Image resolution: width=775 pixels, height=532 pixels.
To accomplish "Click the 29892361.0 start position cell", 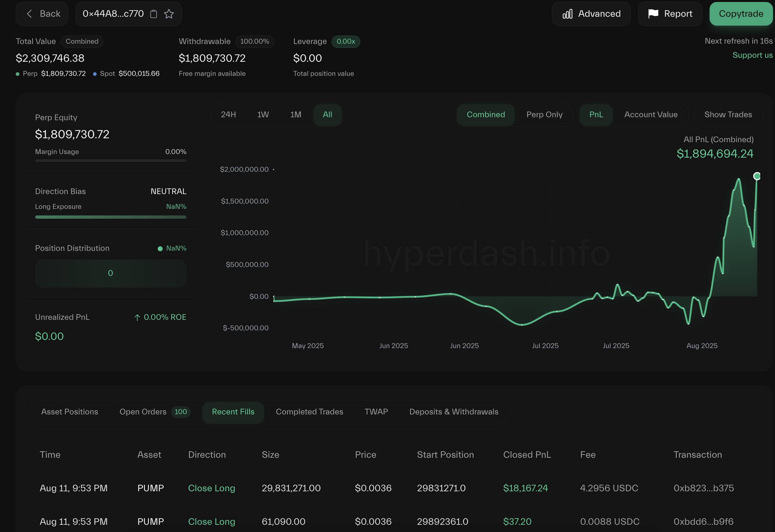I will 442,522.
